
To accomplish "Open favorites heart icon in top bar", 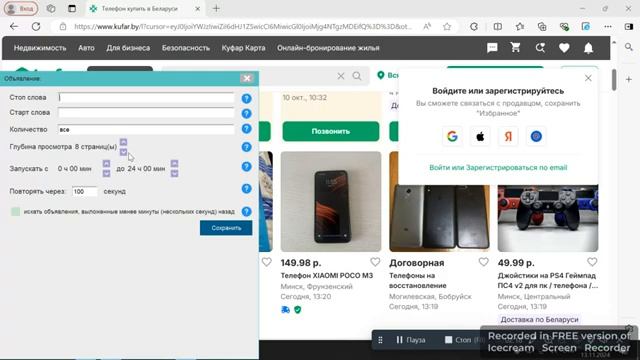I will (564, 48).
